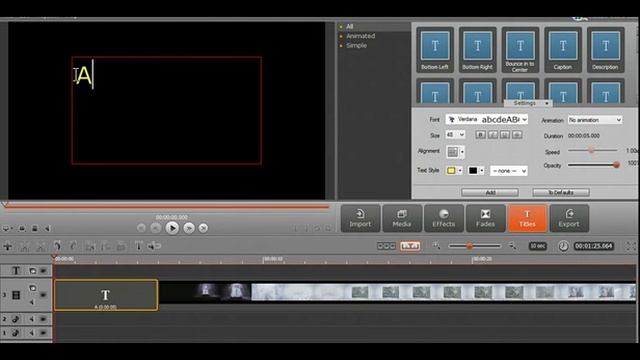Adjust the Opacity slider
Image resolution: width=640 pixels, height=360 pixels.
click(616, 165)
